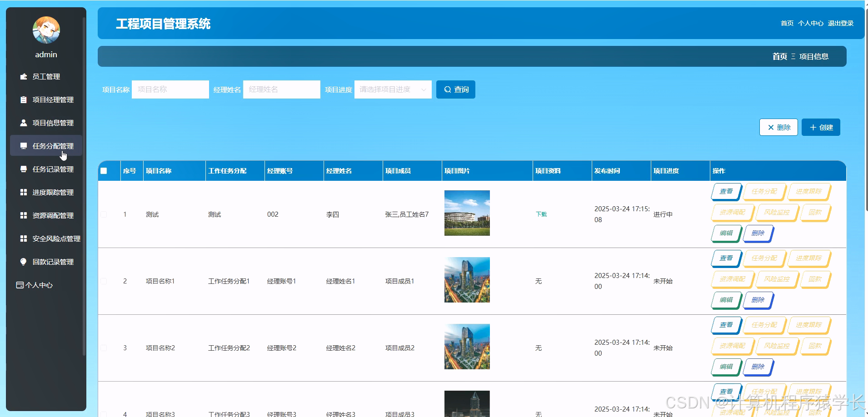This screenshot has height=417, width=868.
Task: Click the X icon in 删除 button
Action: pyautogui.click(x=771, y=127)
